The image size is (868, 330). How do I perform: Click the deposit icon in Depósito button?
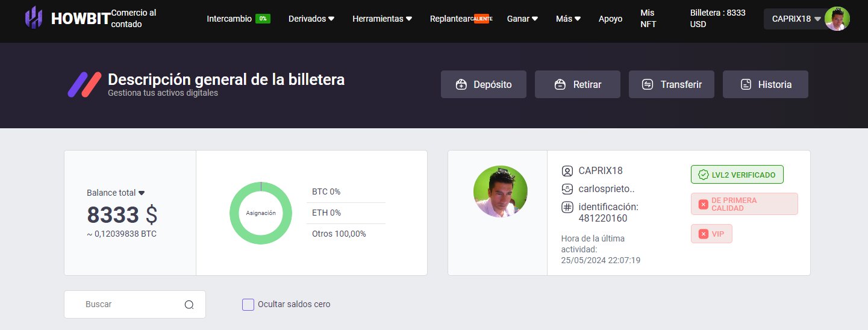click(461, 84)
